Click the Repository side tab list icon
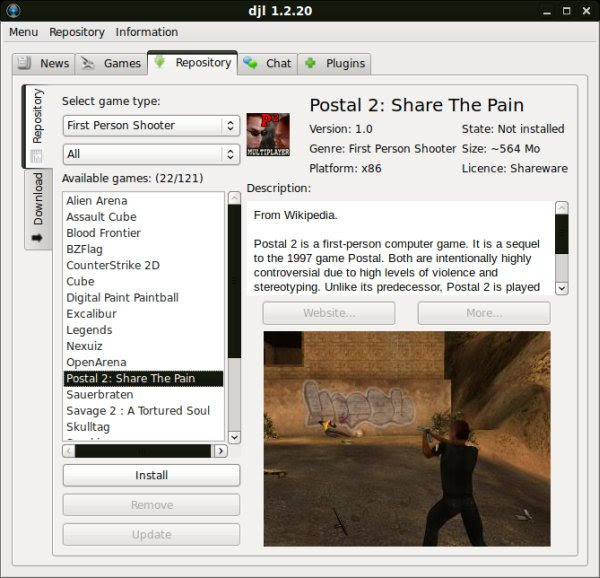600x578 pixels. tap(37, 156)
